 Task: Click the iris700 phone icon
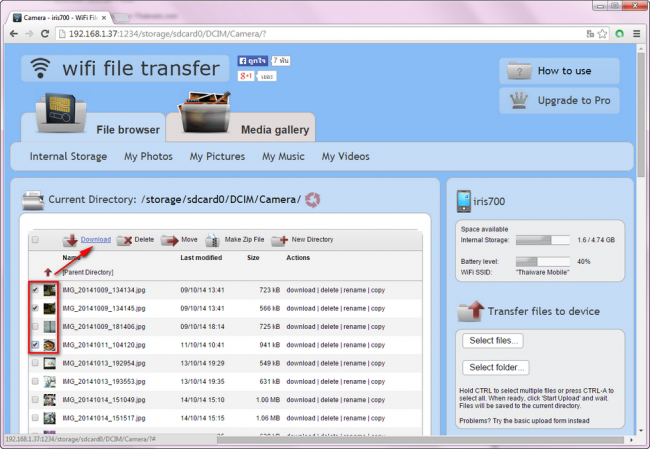(463, 201)
